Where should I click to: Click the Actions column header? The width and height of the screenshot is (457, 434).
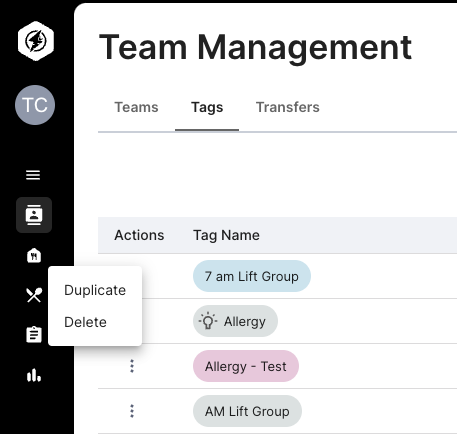139,235
